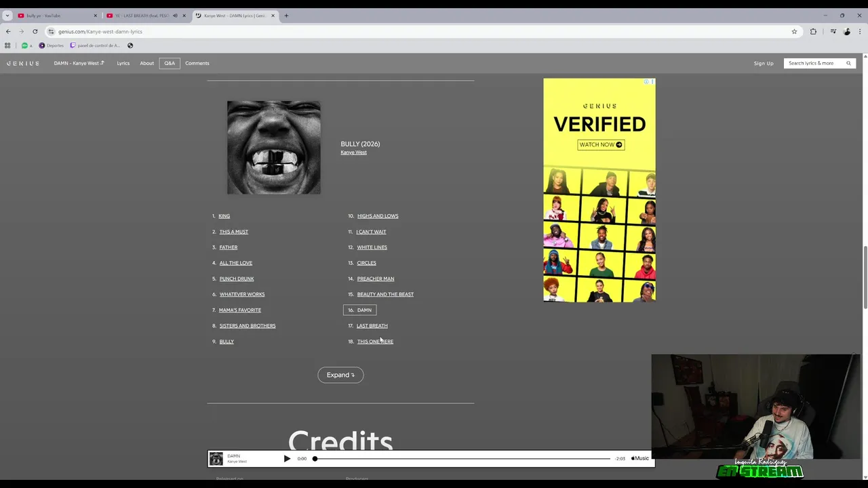The width and height of the screenshot is (868, 488).
Task: Open the Deportes bookmark
Action: click(x=51, y=45)
